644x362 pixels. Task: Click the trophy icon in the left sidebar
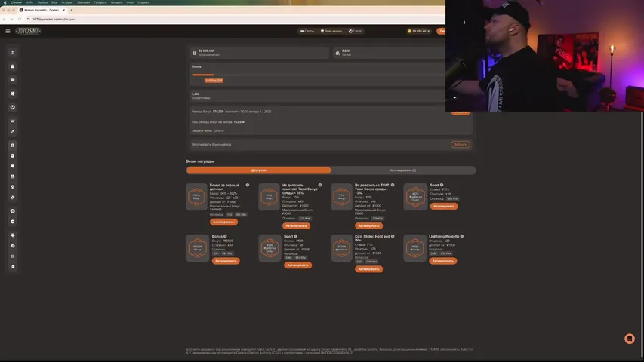(x=13, y=186)
